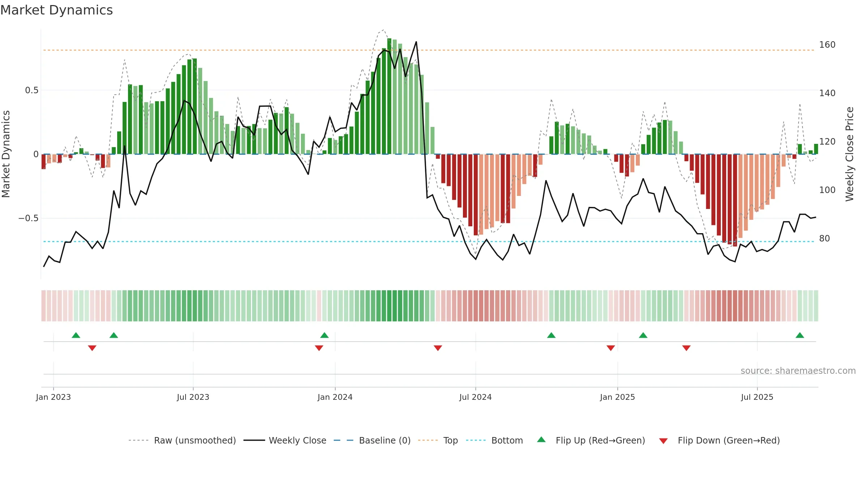Toggle the Top legend entry
This screenshot has height=488, width=868.
tap(438, 440)
